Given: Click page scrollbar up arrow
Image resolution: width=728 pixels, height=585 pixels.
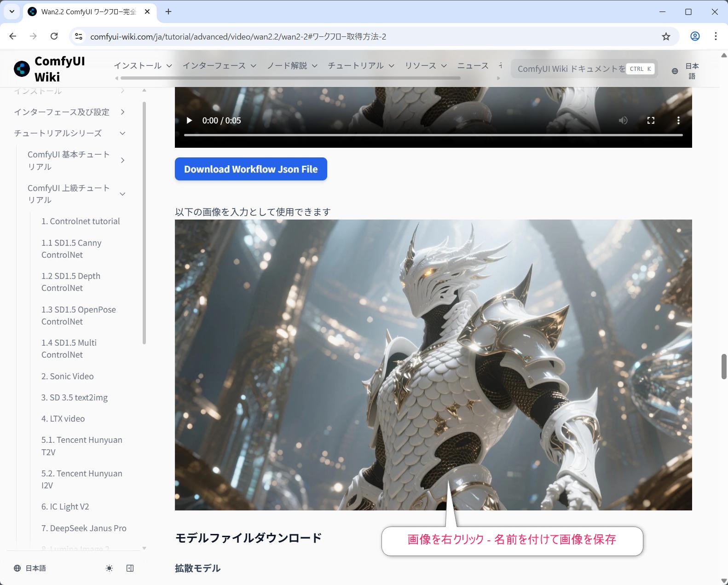Looking at the screenshot, I should [724, 54].
